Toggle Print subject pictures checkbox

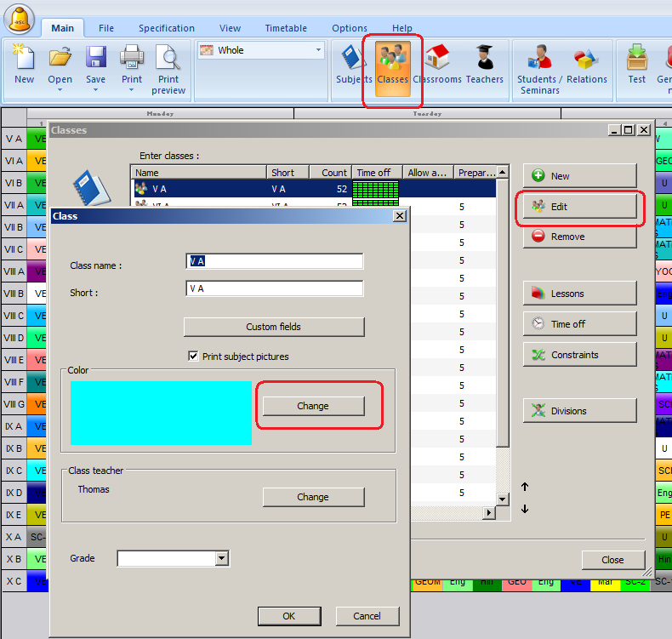193,357
